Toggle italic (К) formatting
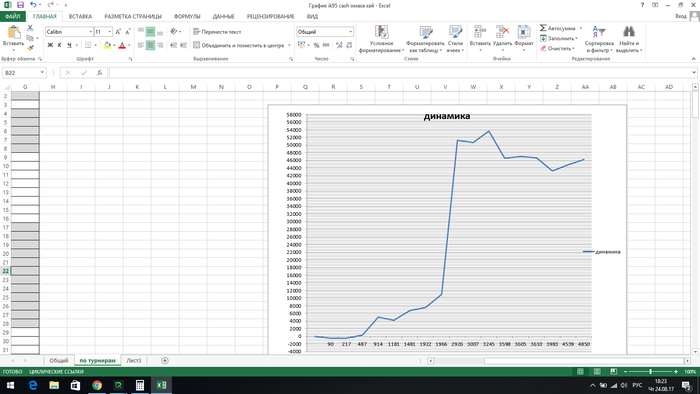This screenshot has height=394, width=700. click(x=59, y=45)
